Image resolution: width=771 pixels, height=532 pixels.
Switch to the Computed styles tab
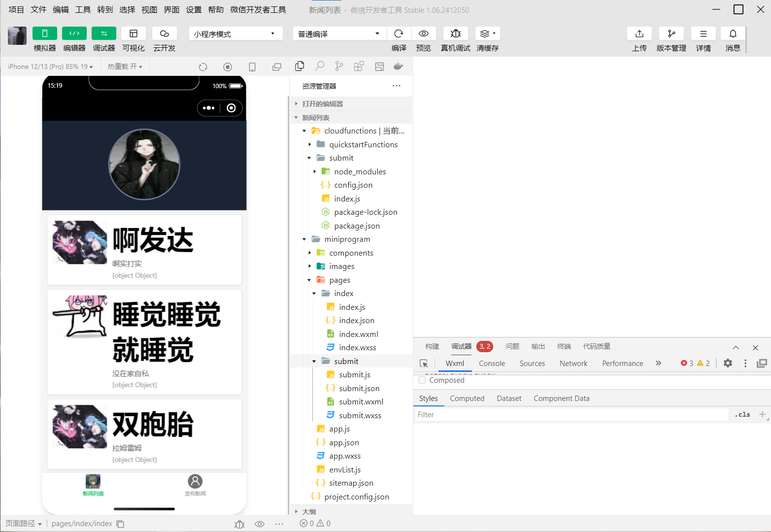467,399
